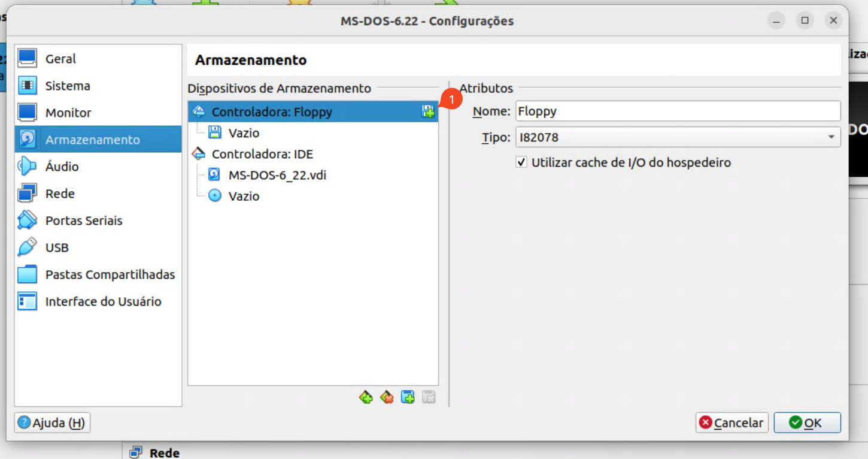
Task: Select the empty optical drive under IDE
Action: point(244,196)
